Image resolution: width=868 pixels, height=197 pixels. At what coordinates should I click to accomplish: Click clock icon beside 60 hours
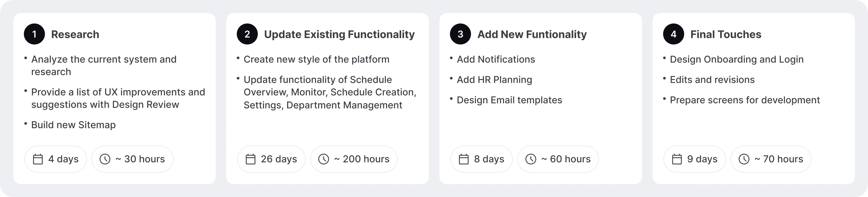(531, 159)
